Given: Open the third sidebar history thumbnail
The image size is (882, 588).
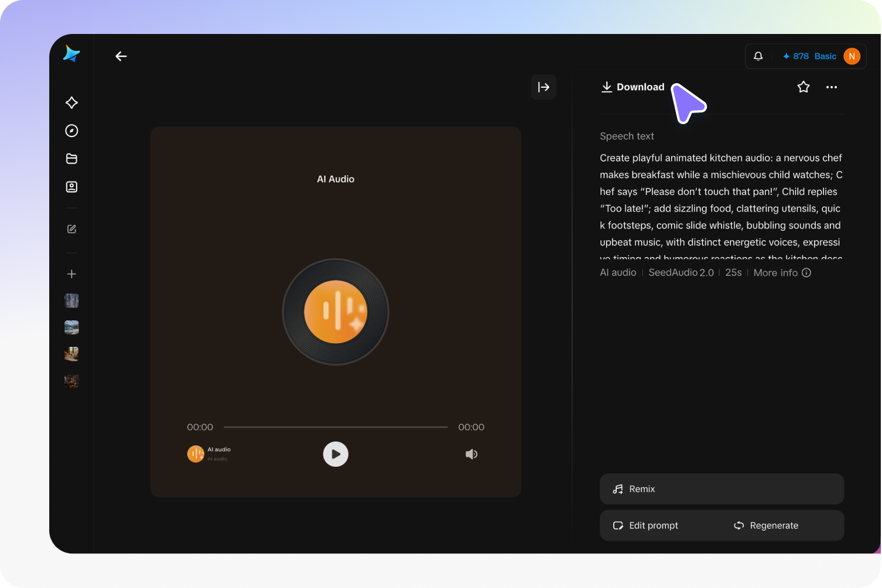Looking at the screenshot, I should (x=71, y=354).
